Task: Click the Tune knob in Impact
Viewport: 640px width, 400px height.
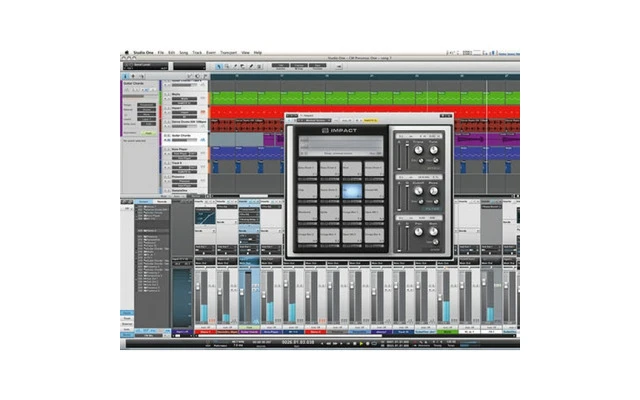Action: [433, 150]
